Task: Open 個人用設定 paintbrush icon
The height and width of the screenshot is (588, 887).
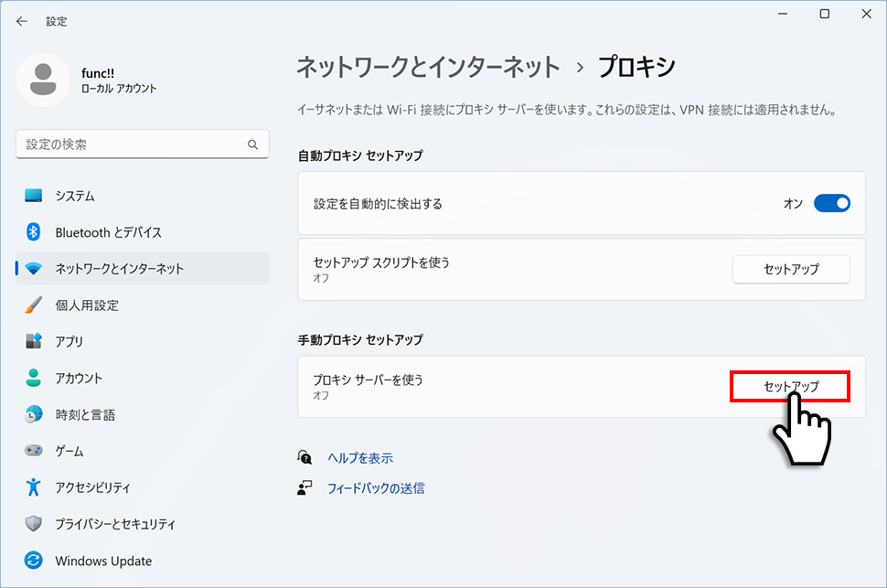Action: pyautogui.click(x=33, y=305)
